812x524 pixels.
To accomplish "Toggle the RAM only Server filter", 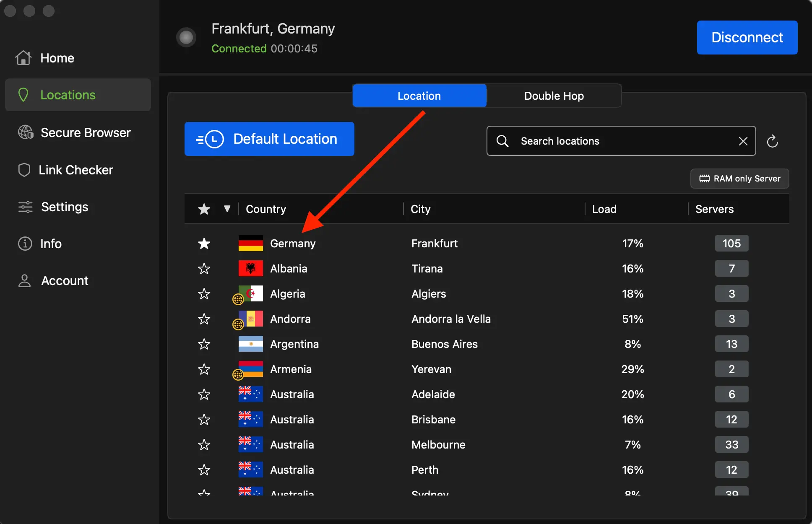I will pyautogui.click(x=739, y=179).
